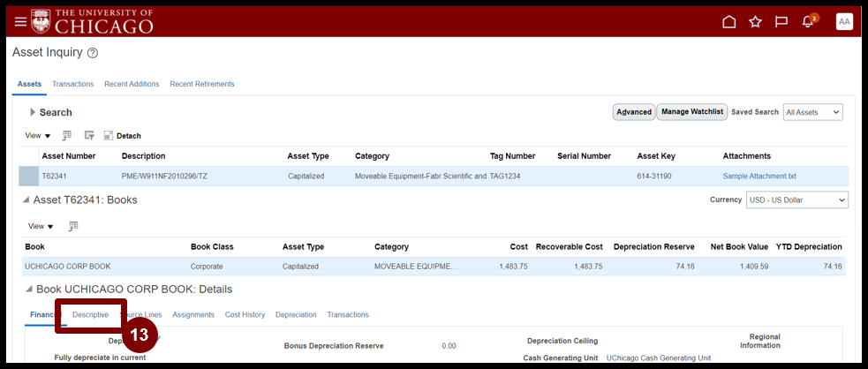The height and width of the screenshot is (369, 868).
Task: Open Transactions tab in book details
Action: click(x=348, y=314)
